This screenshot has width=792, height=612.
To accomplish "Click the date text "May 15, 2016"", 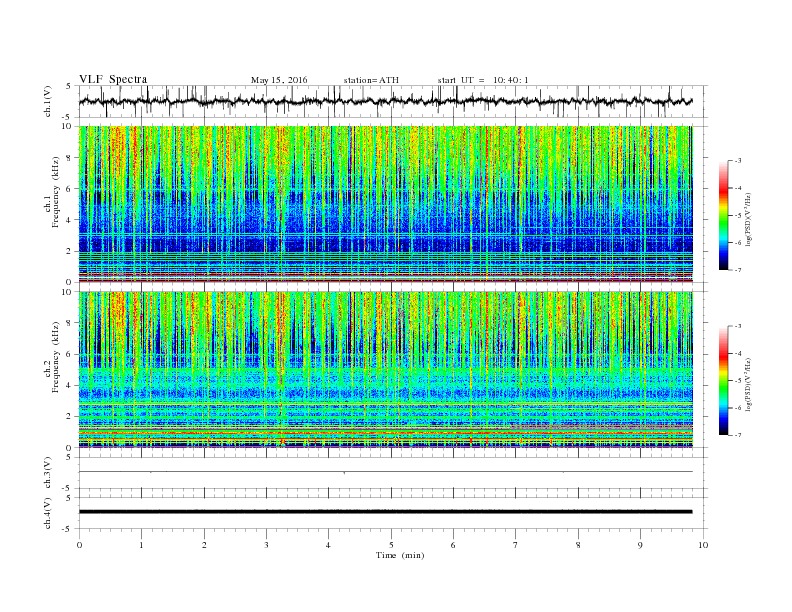I will [279, 80].
